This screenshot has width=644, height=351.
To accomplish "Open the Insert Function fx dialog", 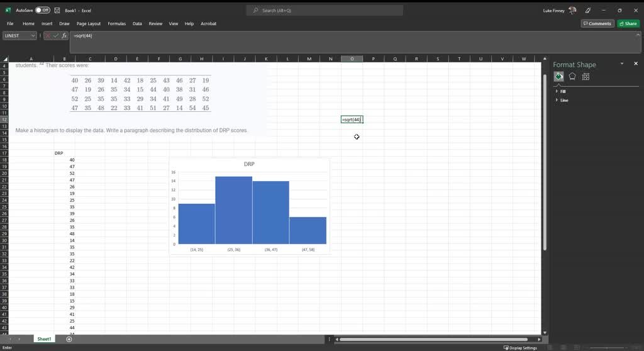I will pos(64,36).
